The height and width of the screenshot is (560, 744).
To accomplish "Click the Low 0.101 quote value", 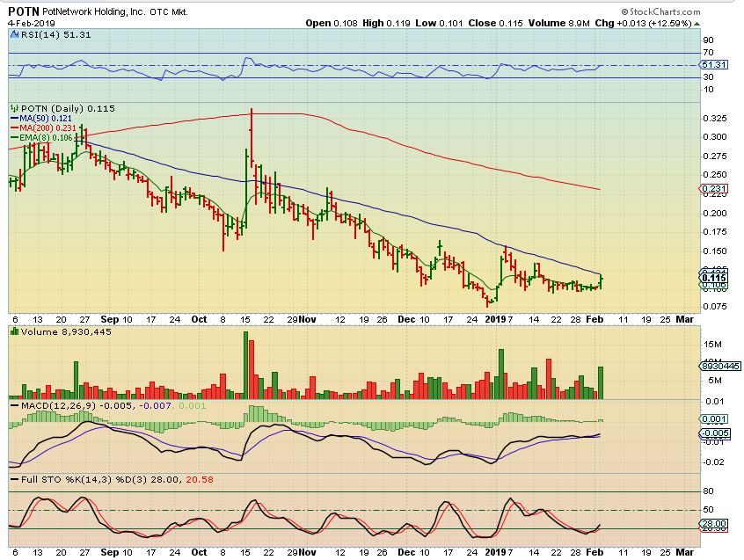I will (439, 23).
